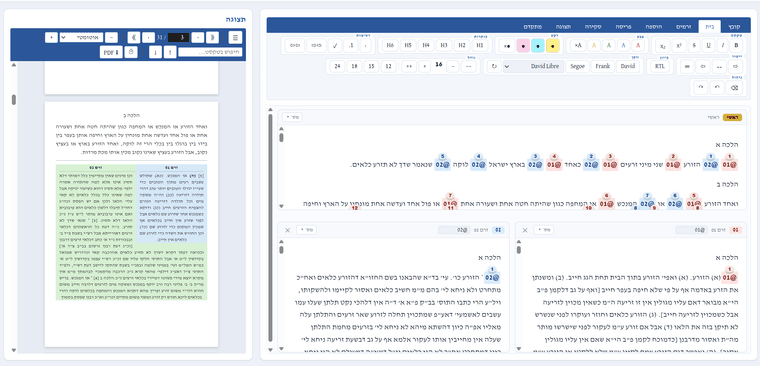This screenshot has height=366, width=760.
Task: Jump to first preview page
Action: point(212,37)
